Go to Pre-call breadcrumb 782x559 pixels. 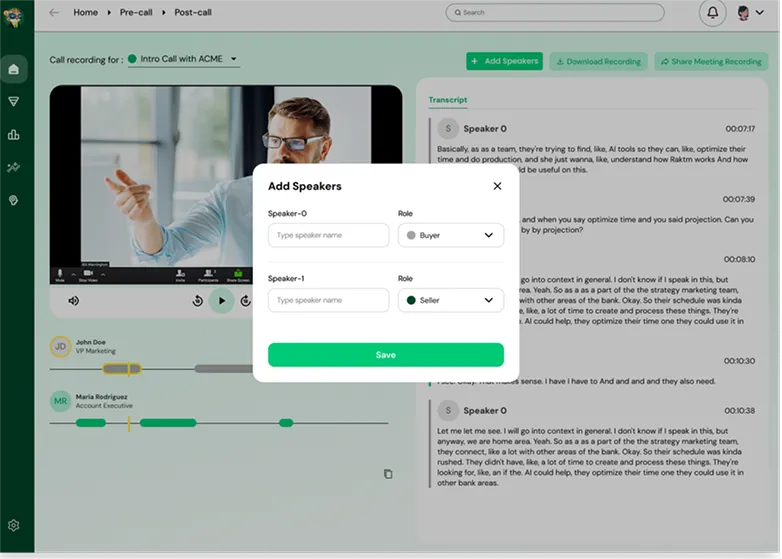coord(136,12)
